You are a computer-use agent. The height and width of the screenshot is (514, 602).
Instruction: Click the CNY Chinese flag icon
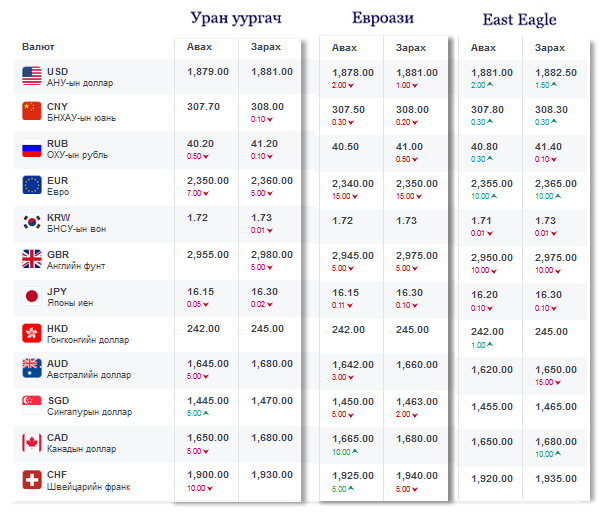click(x=31, y=112)
